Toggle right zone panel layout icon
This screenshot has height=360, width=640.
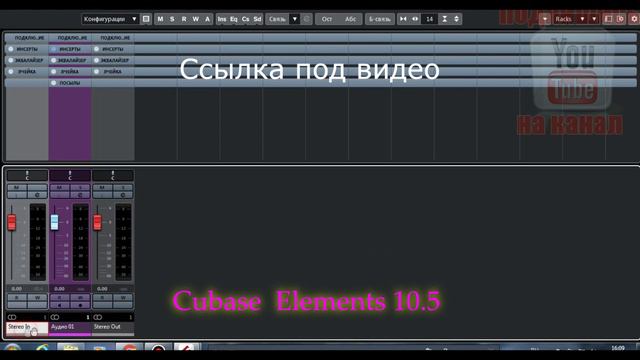click(620, 19)
